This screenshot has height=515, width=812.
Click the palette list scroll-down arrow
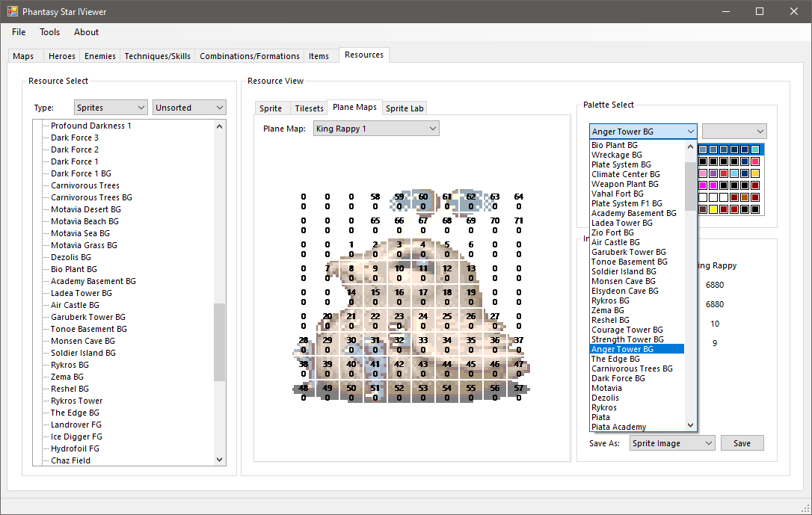coord(690,425)
